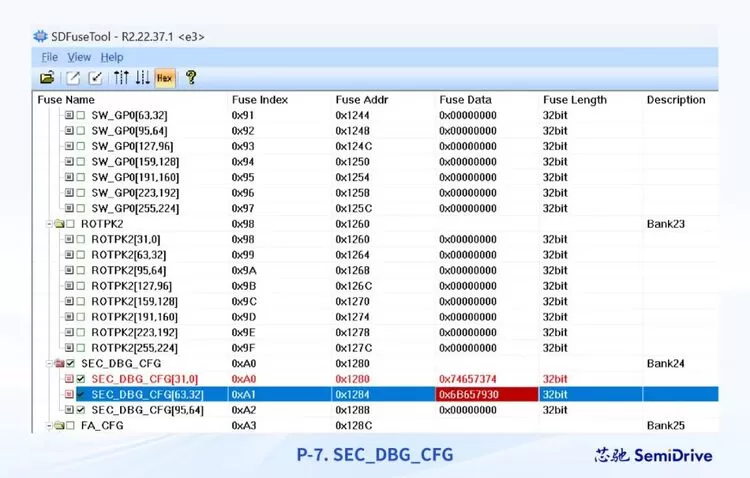Expand the FA_CFG tree group
The width and height of the screenshot is (750, 478).
click(48, 426)
